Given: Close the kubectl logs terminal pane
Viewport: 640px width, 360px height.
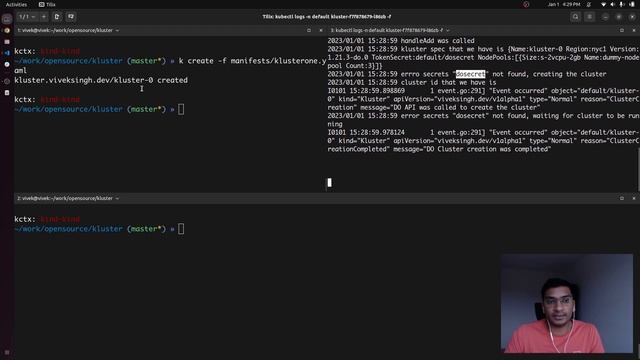Looking at the screenshot, I should pyautogui.click(x=634, y=30).
